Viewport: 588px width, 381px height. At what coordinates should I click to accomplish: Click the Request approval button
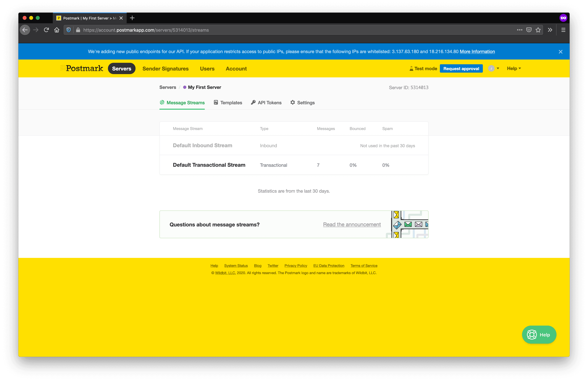pos(461,68)
